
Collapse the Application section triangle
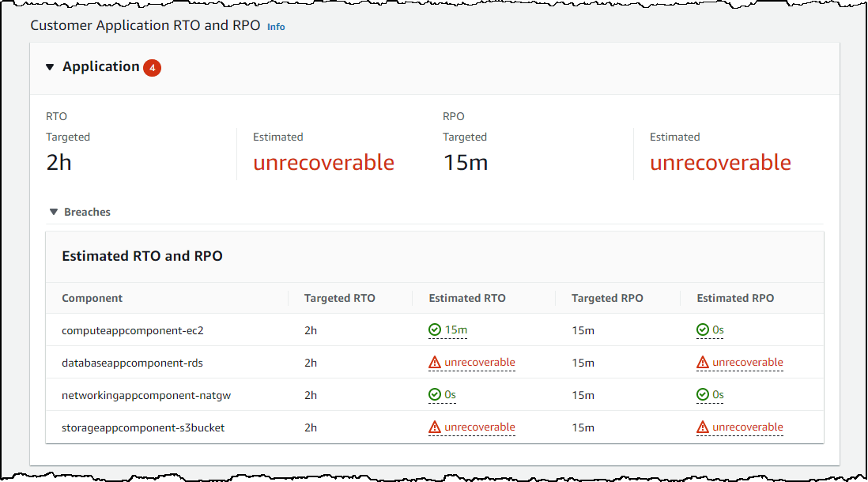coord(50,67)
